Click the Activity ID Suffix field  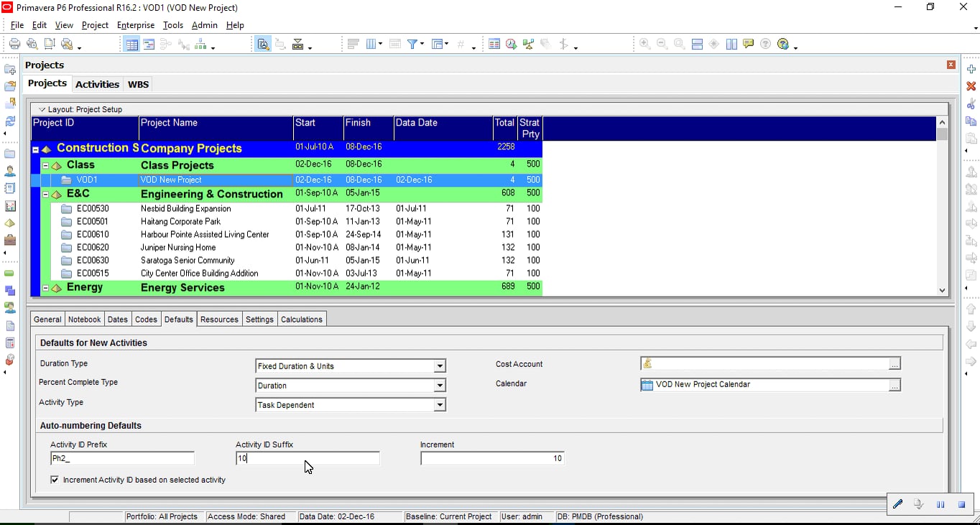(308, 458)
